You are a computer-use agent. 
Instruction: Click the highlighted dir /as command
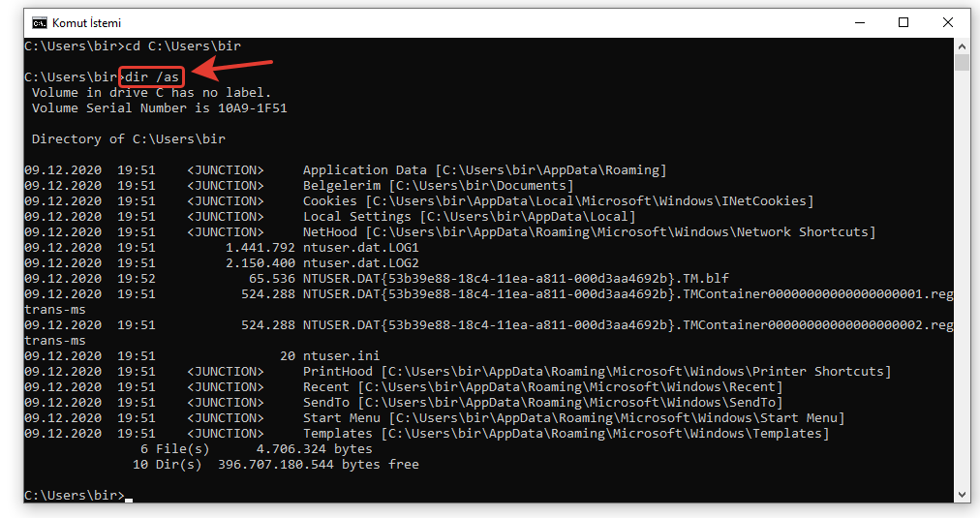point(151,77)
